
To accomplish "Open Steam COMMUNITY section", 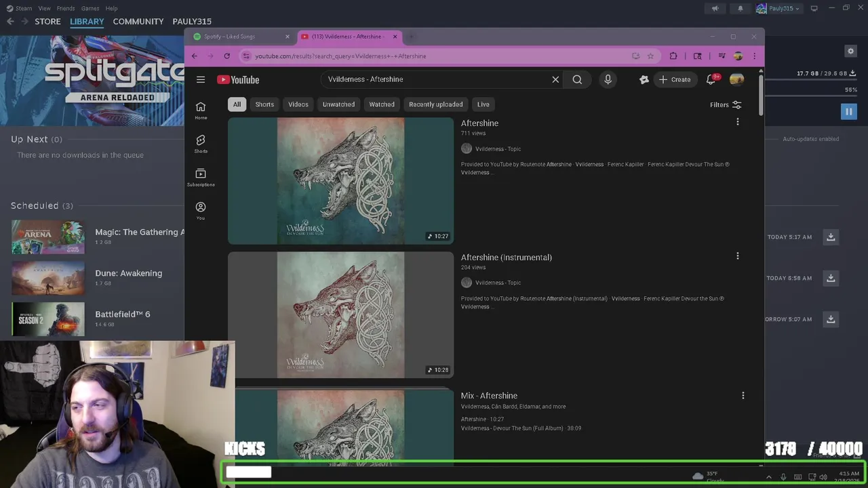I will pyautogui.click(x=138, y=21).
